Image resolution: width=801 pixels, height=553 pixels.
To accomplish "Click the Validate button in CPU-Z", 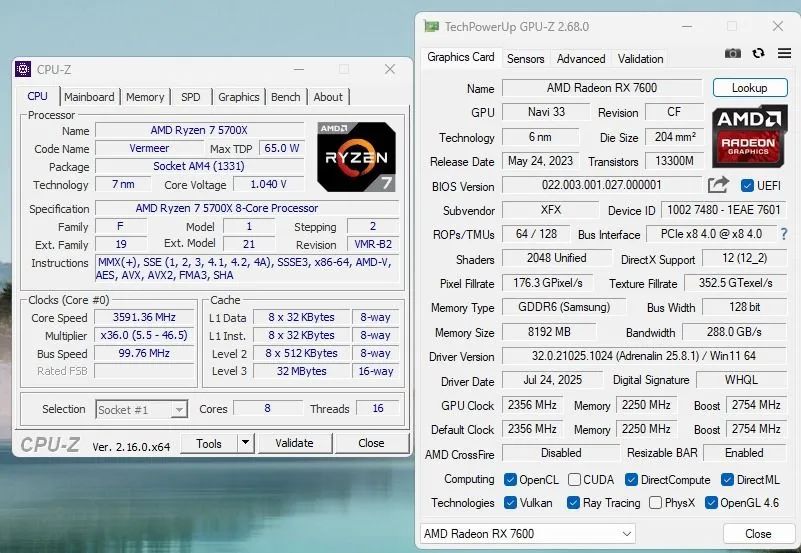I will pyautogui.click(x=294, y=443).
